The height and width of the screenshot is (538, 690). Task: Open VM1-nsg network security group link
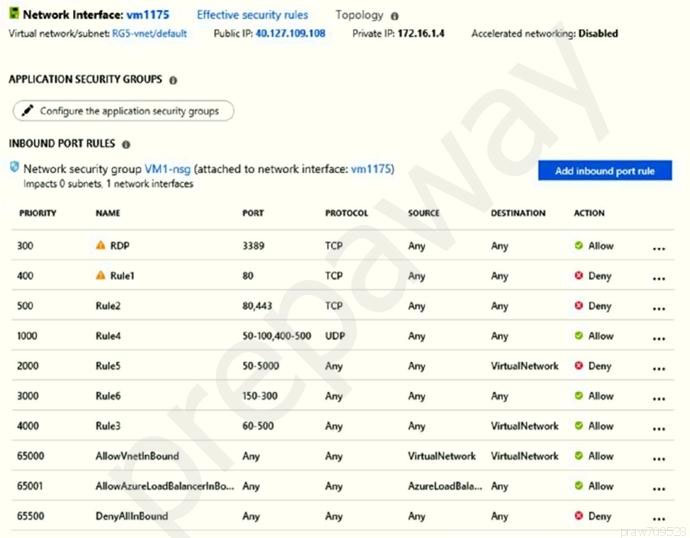pyautogui.click(x=168, y=169)
